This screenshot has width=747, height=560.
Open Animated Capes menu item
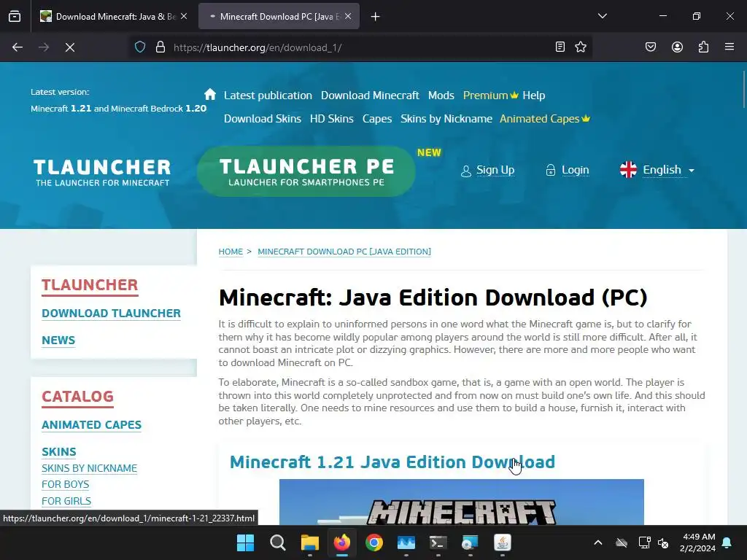[x=544, y=119]
